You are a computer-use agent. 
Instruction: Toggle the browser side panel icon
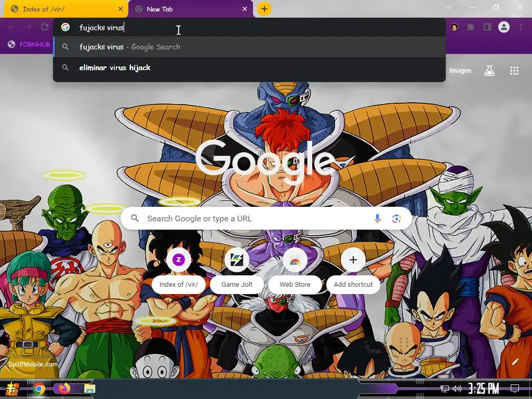point(487,27)
